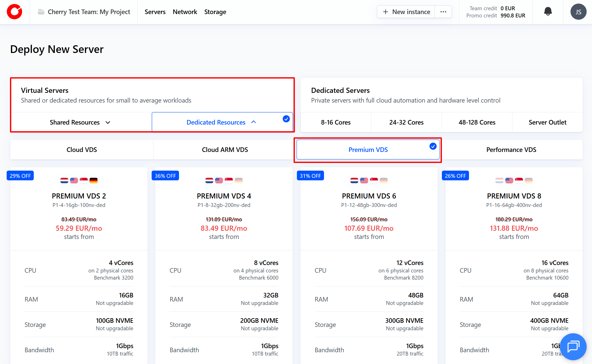Screen dimensions: 592x364
Task: Click the New instance button
Action: (406, 12)
